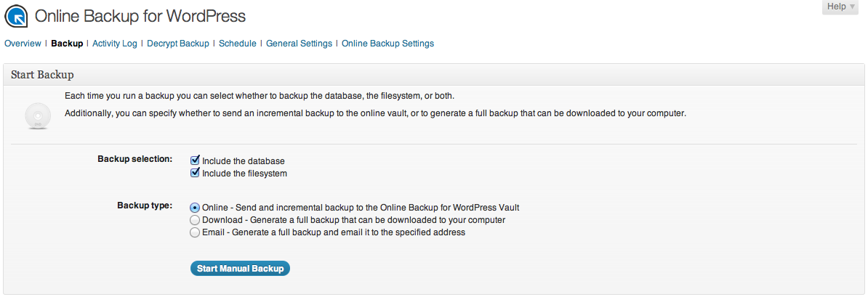Select the current Backup tab
Screen dimensions: 868x297
point(67,44)
